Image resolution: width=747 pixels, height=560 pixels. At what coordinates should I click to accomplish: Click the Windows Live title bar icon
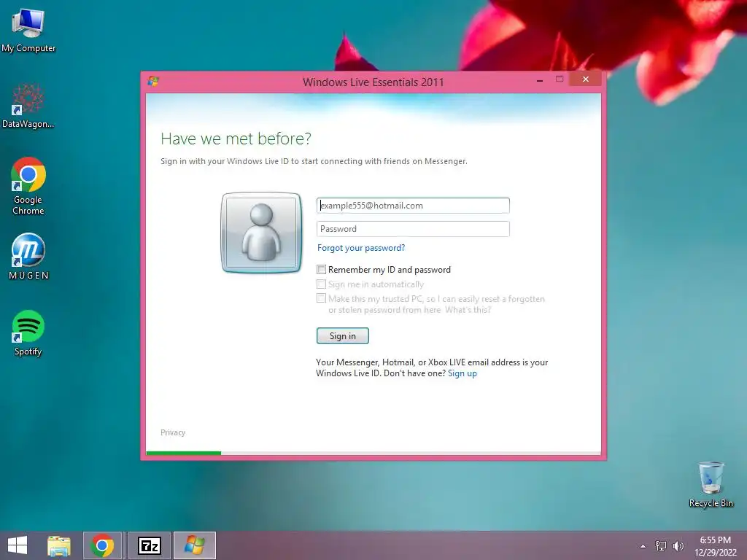point(153,82)
